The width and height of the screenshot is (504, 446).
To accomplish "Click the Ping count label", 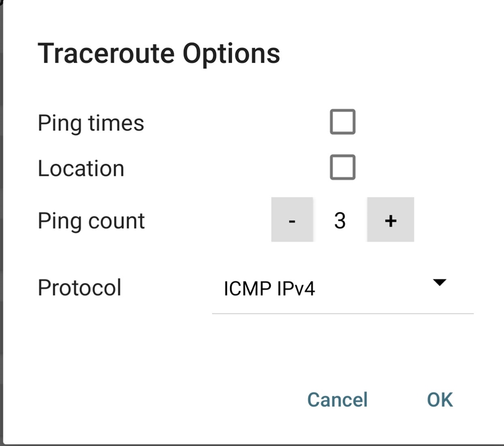I will tap(91, 221).
